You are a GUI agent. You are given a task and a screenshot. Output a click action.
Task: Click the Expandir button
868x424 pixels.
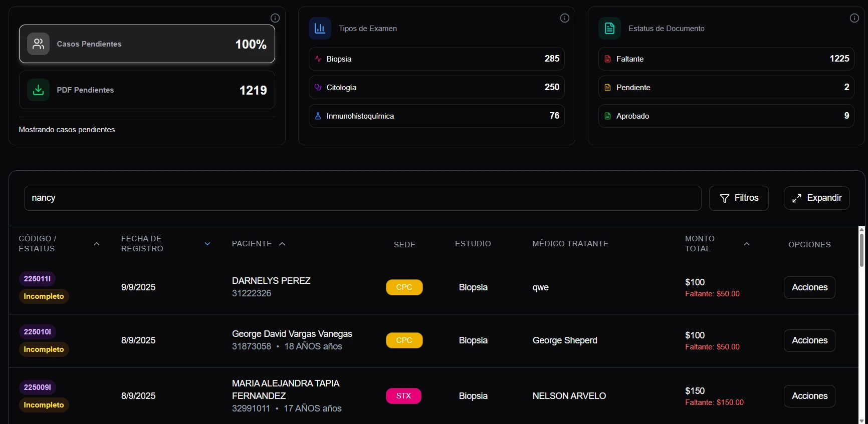click(816, 198)
